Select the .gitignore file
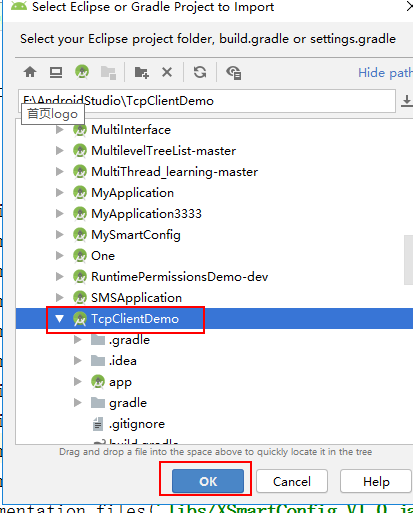Screen dimensions: 413x513 coord(137,424)
